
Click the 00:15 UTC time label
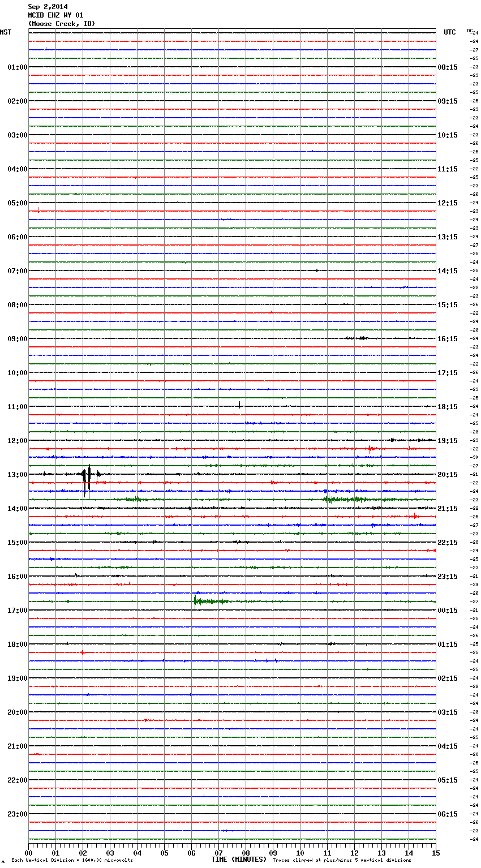click(448, 611)
